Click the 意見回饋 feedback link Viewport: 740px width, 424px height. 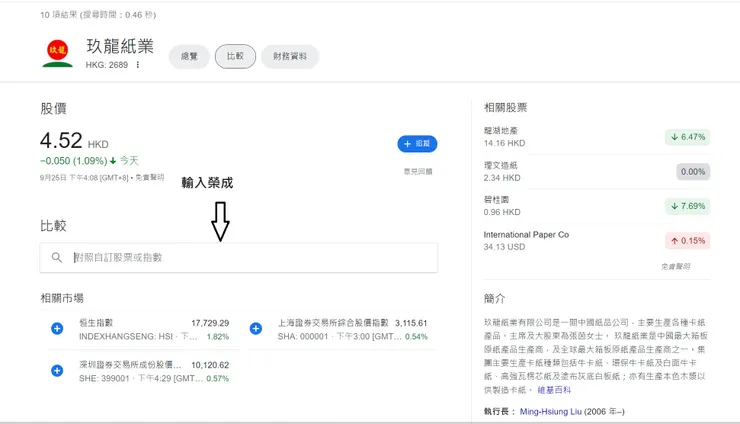pyautogui.click(x=418, y=171)
